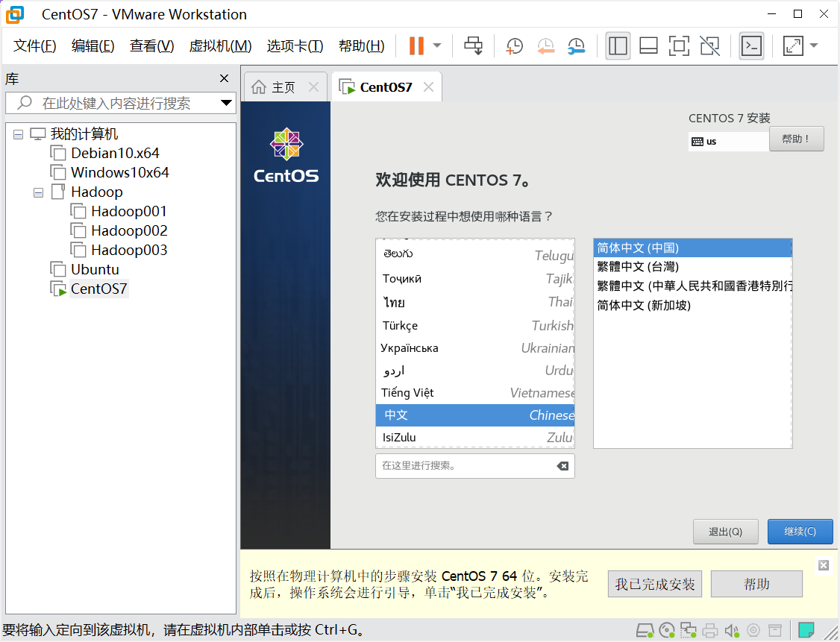Image resolution: width=840 pixels, height=642 pixels.
Task: Click the 退出(Q) button
Action: tap(725, 532)
